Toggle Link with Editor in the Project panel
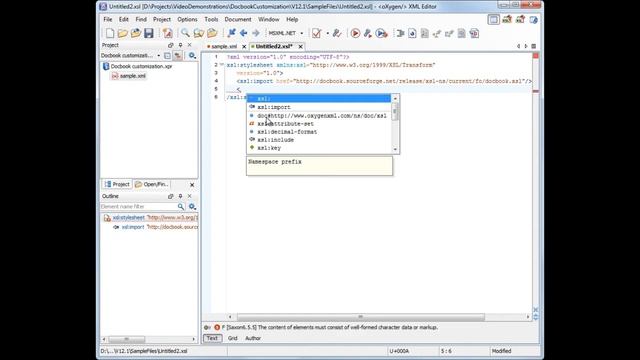 point(178,56)
